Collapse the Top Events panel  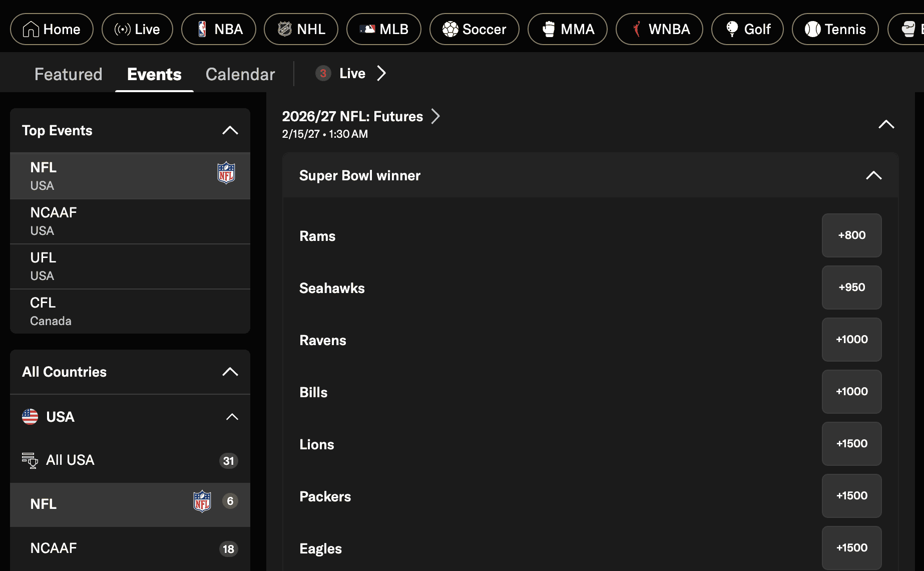230,130
